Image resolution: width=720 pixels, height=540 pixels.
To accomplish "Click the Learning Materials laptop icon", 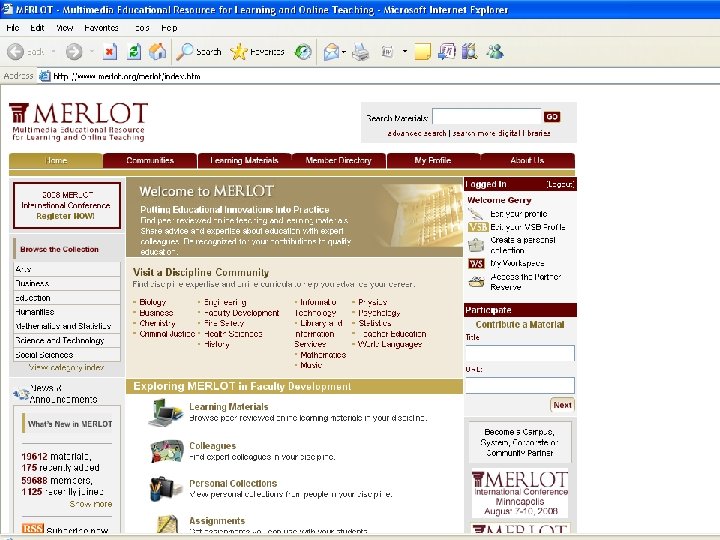I will tap(165, 412).
